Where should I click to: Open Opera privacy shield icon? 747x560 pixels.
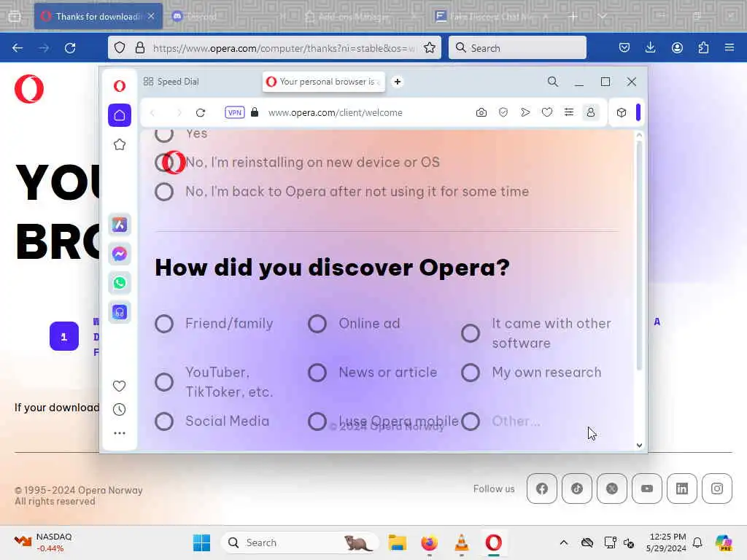(503, 113)
